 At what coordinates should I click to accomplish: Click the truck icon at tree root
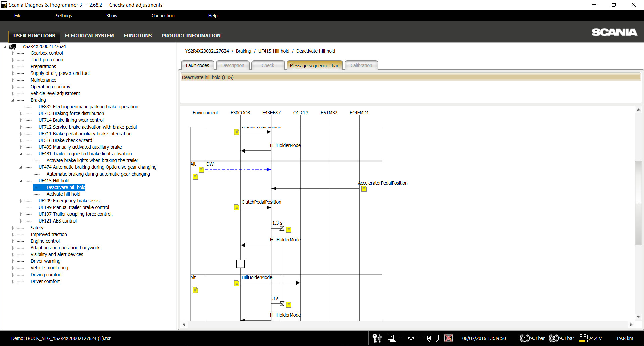point(13,47)
